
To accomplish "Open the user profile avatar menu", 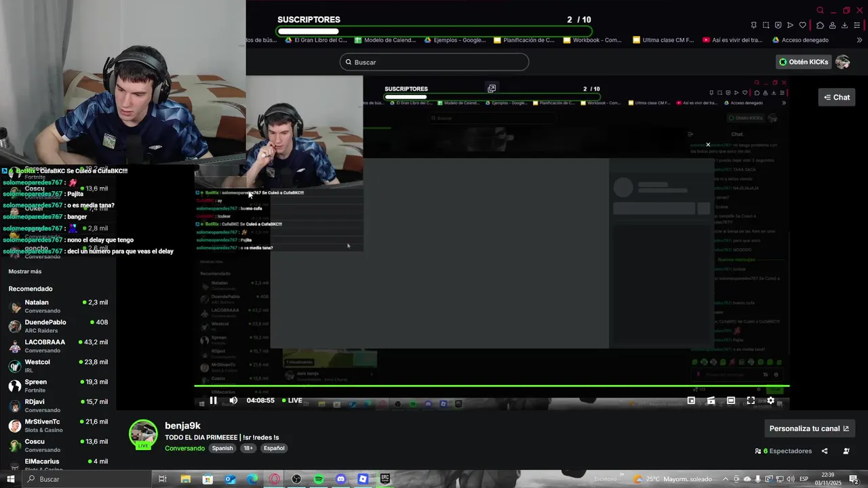I will 843,62.
